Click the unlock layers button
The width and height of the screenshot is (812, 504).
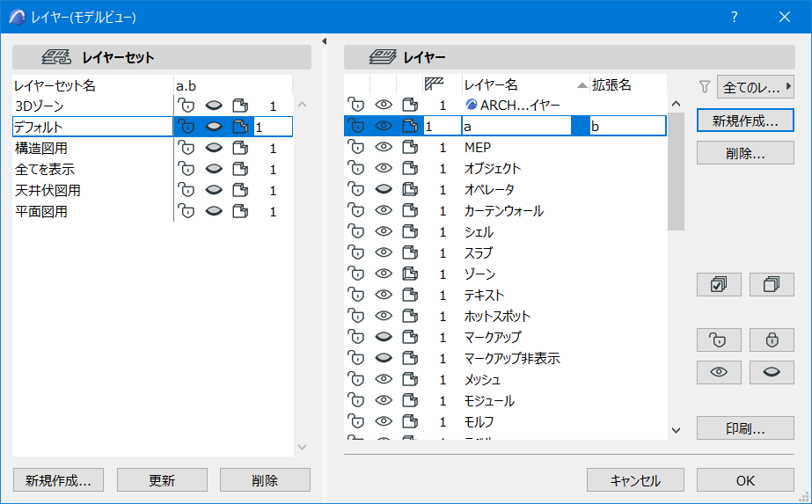[x=719, y=340]
